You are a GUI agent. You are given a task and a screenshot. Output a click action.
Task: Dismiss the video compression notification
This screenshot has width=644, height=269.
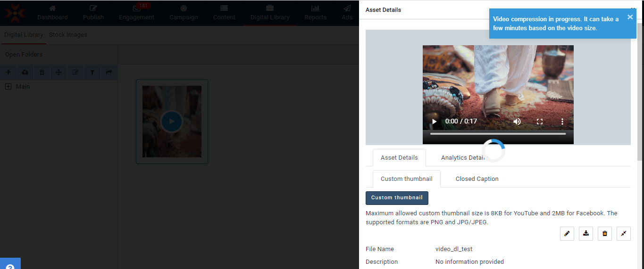tap(630, 17)
